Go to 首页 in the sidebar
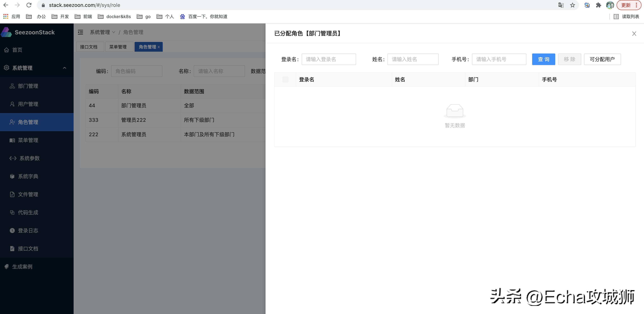644x314 pixels. (x=37, y=50)
